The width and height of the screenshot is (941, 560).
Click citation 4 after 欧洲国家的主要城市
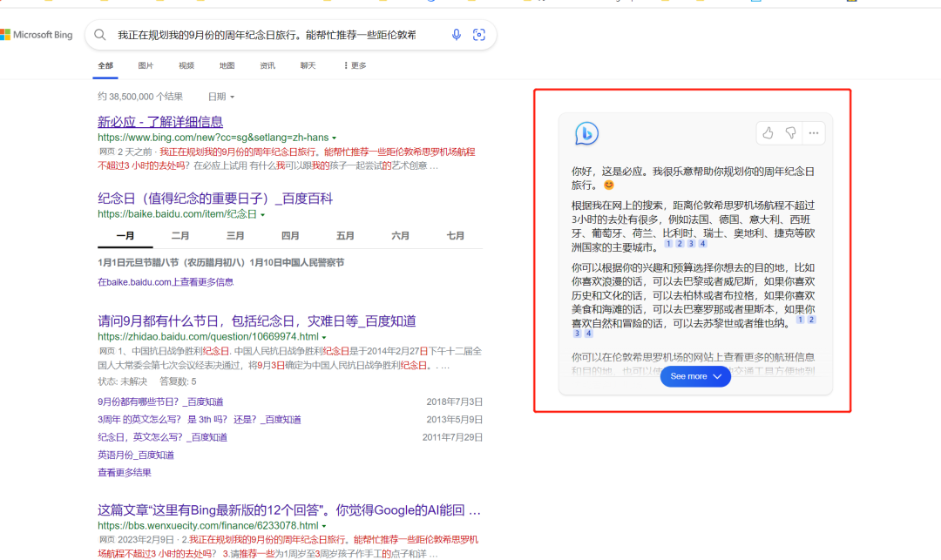(703, 244)
